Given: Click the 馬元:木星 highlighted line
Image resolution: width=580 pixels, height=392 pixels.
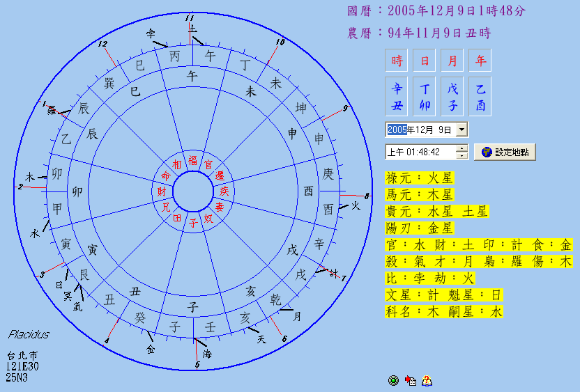Looking at the screenshot, I should click(419, 194).
